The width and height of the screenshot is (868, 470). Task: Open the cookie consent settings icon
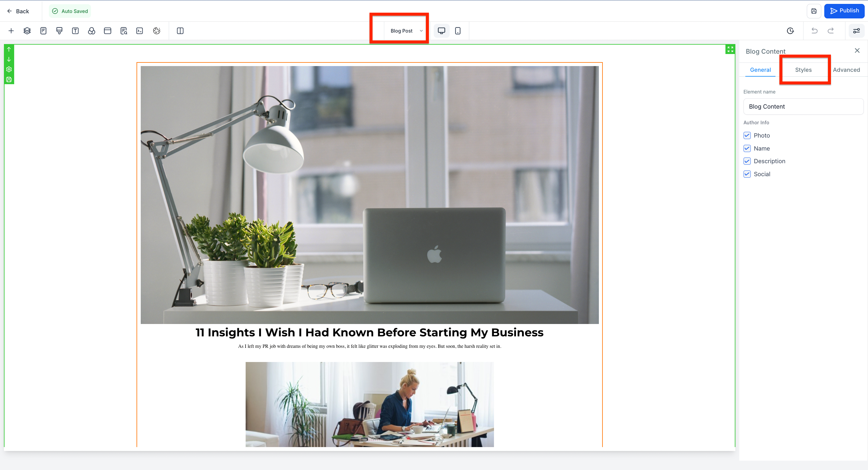(157, 31)
